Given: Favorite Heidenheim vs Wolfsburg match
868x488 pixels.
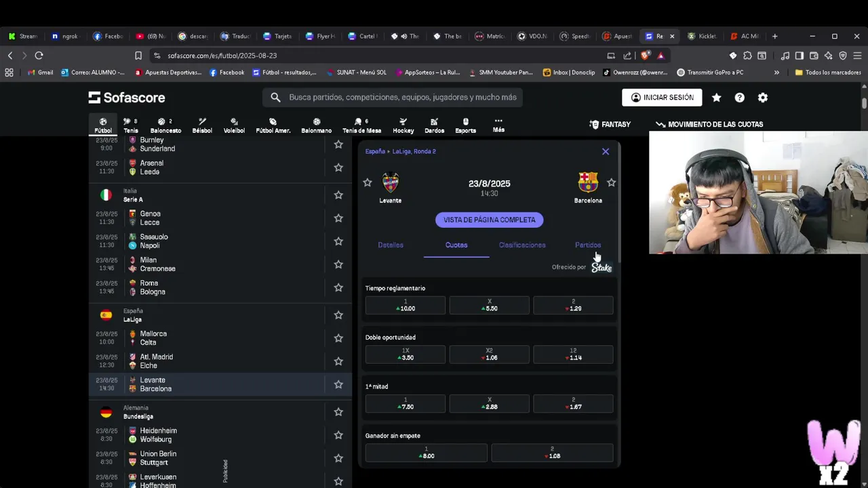Looking at the screenshot, I should 338,435.
